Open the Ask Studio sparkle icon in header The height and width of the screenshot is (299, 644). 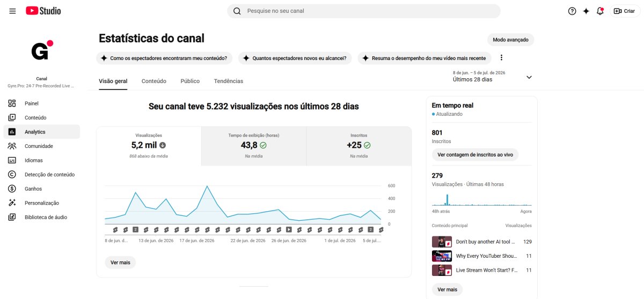pyautogui.click(x=586, y=11)
